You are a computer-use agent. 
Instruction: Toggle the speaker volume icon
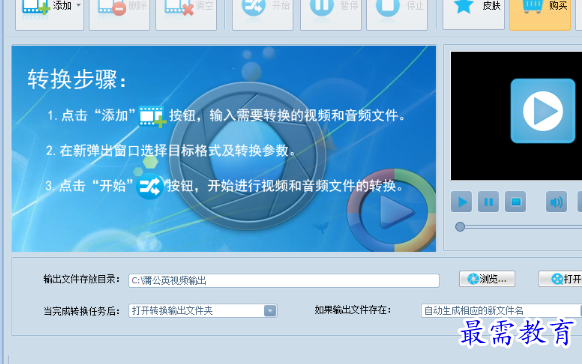click(x=556, y=202)
